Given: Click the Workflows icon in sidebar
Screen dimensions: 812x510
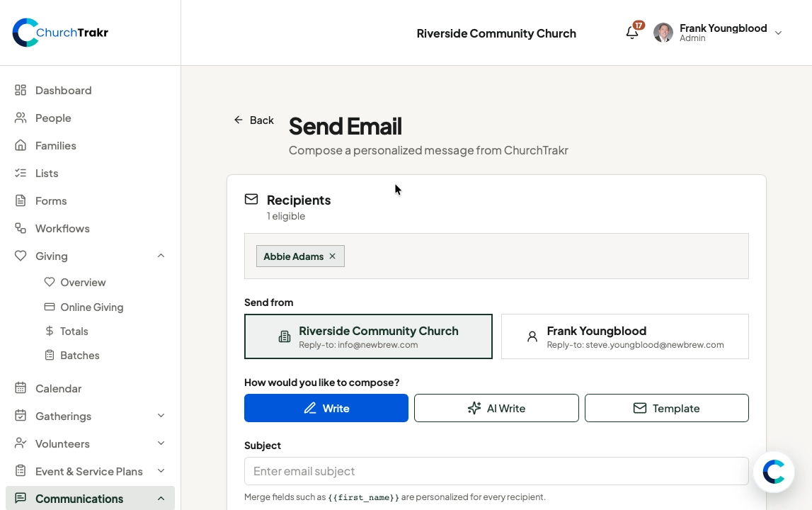Looking at the screenshot, I should click(21, 228).
